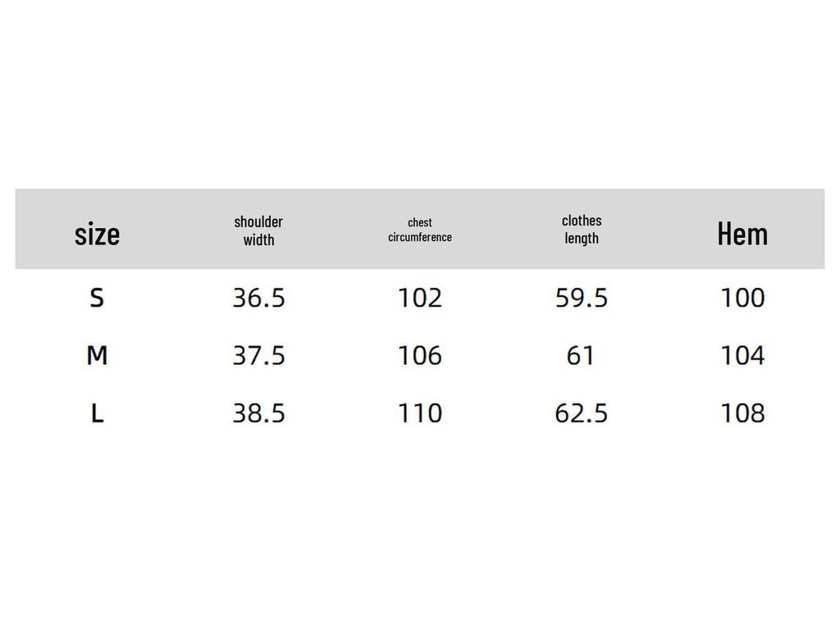Click chest circumference value 106
The width and height of the screenshot is (840, 630).
tap(420, 355)
